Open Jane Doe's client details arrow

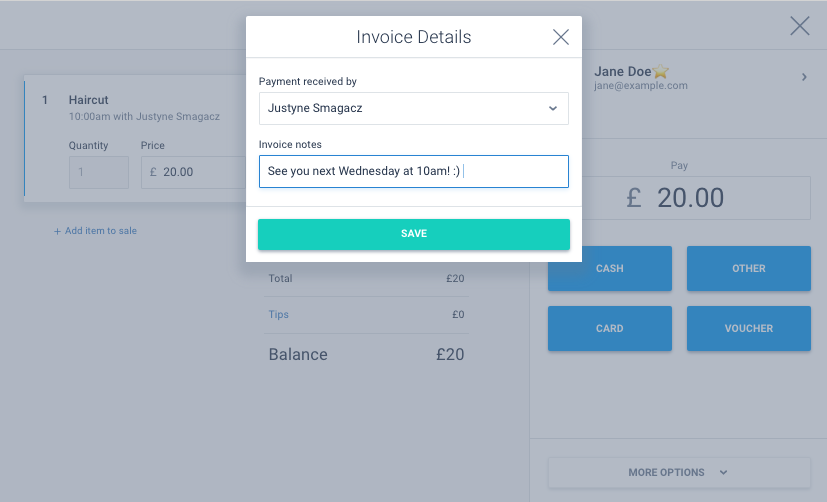point(804,77)
